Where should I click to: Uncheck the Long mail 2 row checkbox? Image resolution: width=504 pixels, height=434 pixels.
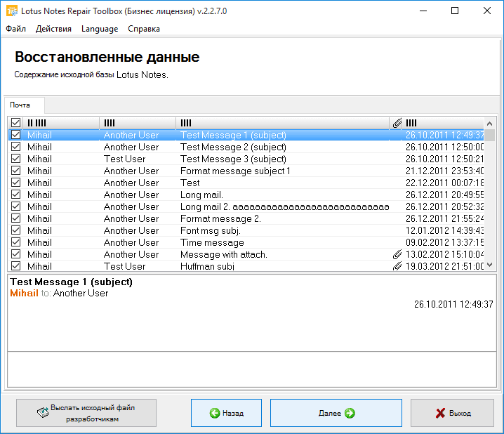click(x=15, y=206)
